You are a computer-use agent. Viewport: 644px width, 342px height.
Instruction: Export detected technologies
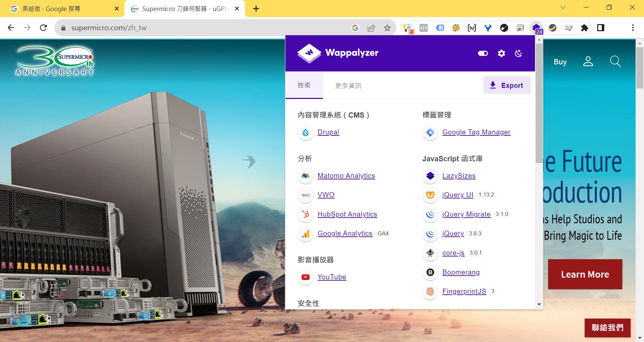pos(507,85)
